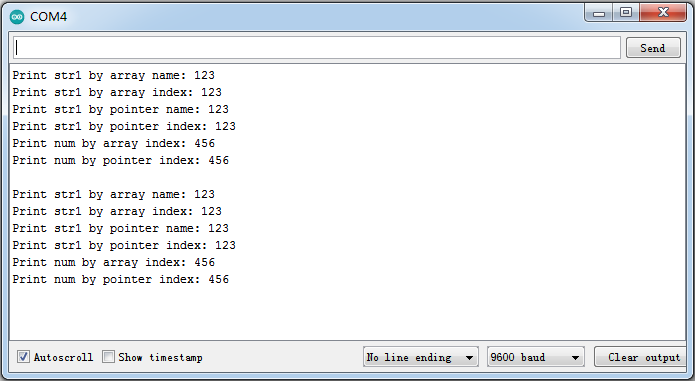The width and height of the screenshot is (695, 381).
Task: Click the Arduino logo in the title bar
Action: [17, 17]
